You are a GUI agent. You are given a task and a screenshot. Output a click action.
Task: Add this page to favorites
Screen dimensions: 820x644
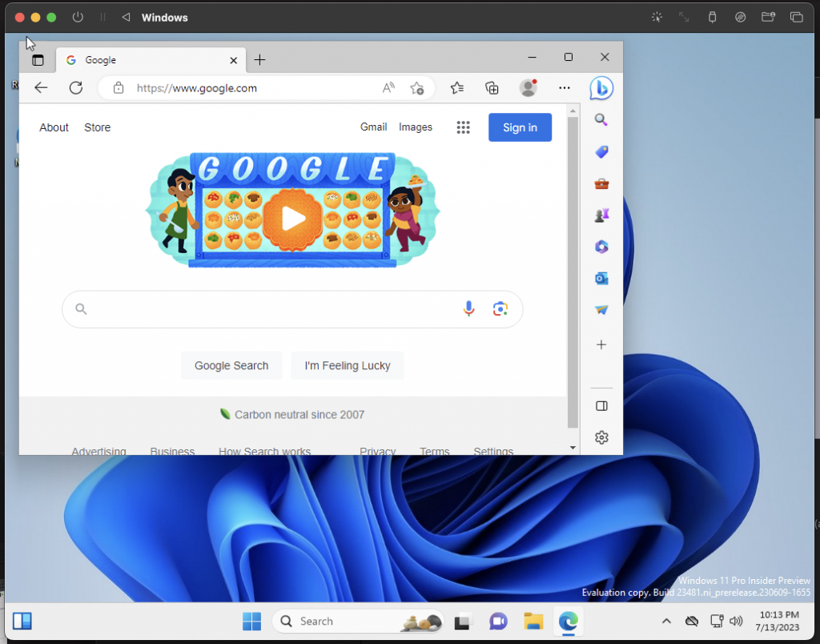coord(417,88)
